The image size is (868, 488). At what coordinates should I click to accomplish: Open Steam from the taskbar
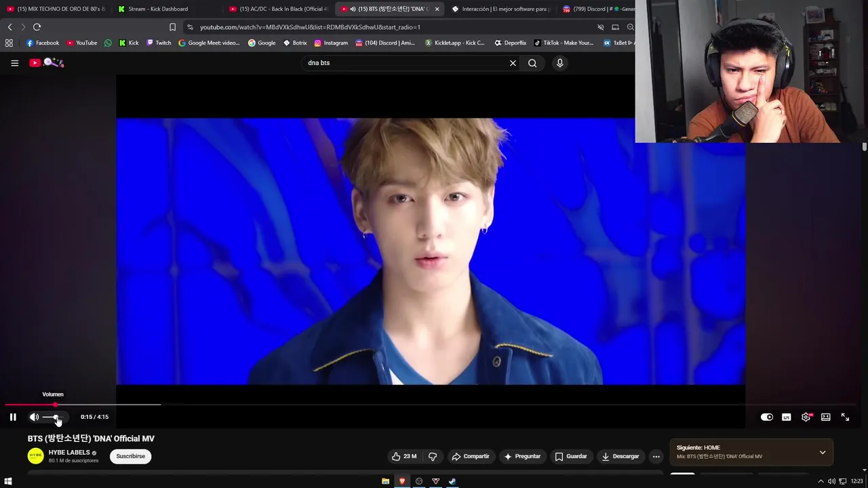[452, 481]
